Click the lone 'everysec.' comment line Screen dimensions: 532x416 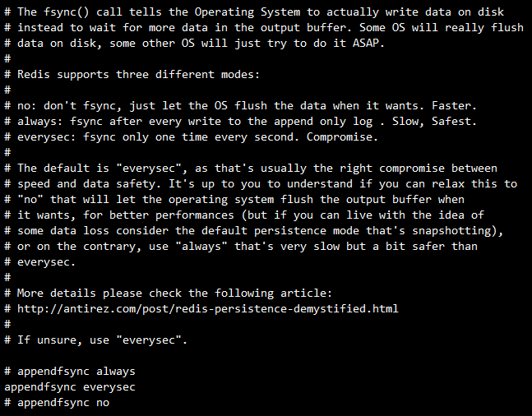coord(39,262)
